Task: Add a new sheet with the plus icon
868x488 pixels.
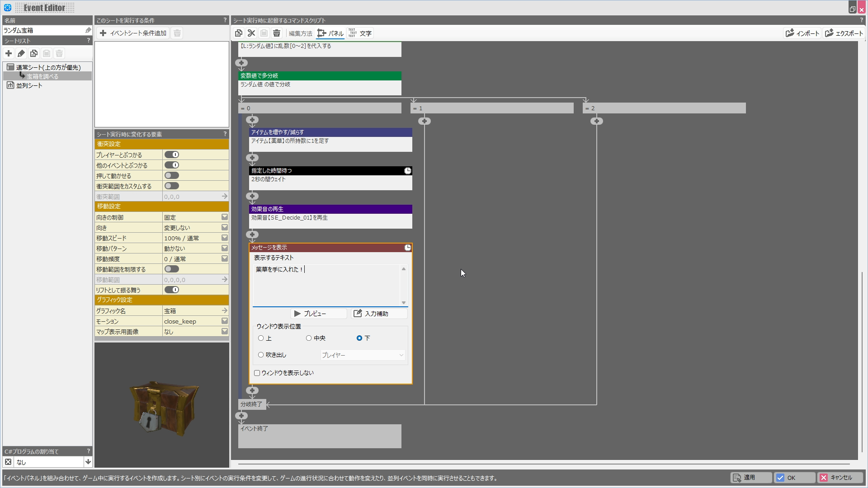Action: point(9,53)
